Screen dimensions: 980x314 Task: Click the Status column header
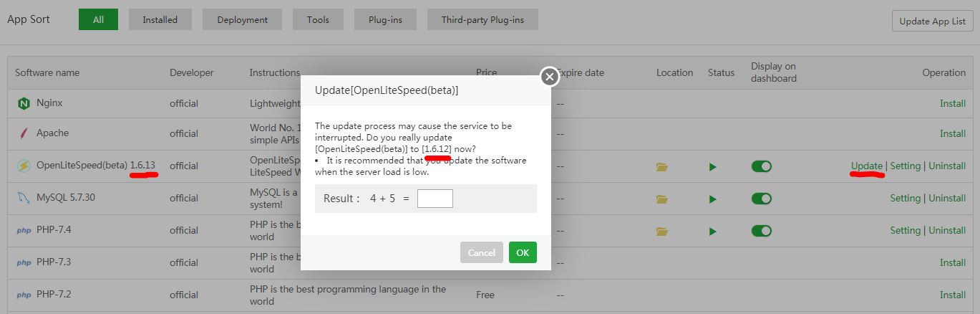pyautogui.click(x=722, y=72)
